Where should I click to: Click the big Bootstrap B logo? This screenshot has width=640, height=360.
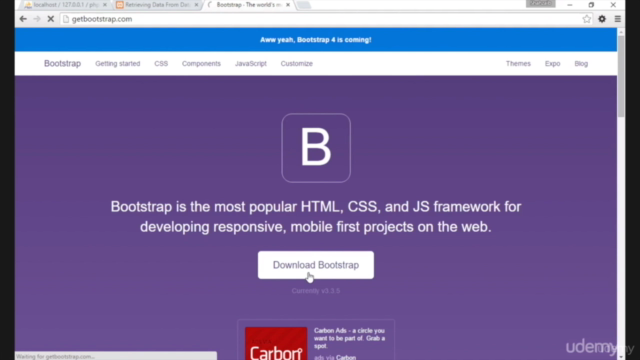tap(316, 148)
